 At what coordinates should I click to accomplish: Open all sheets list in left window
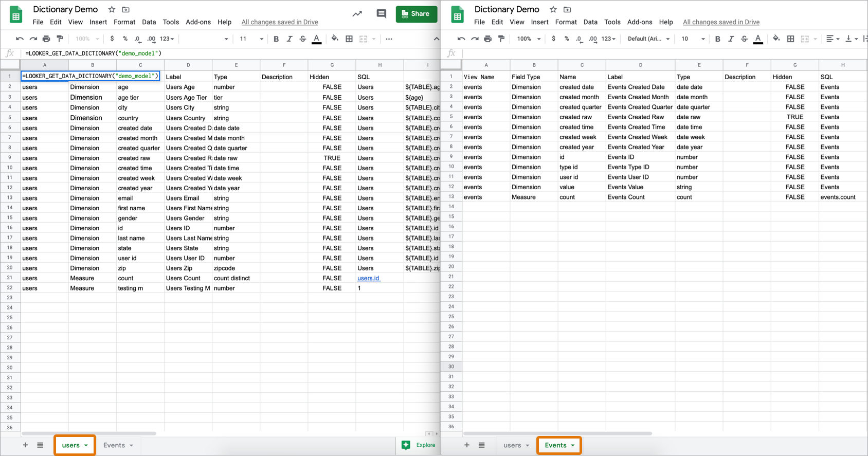tap(40, 445)
